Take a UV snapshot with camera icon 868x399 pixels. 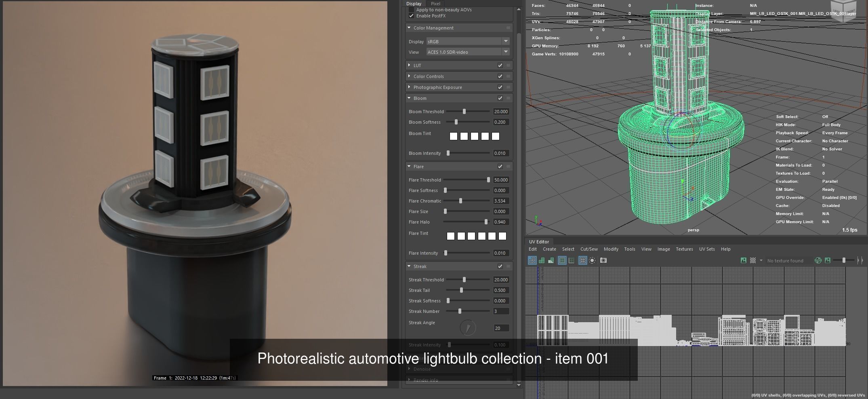coord(603,261)
